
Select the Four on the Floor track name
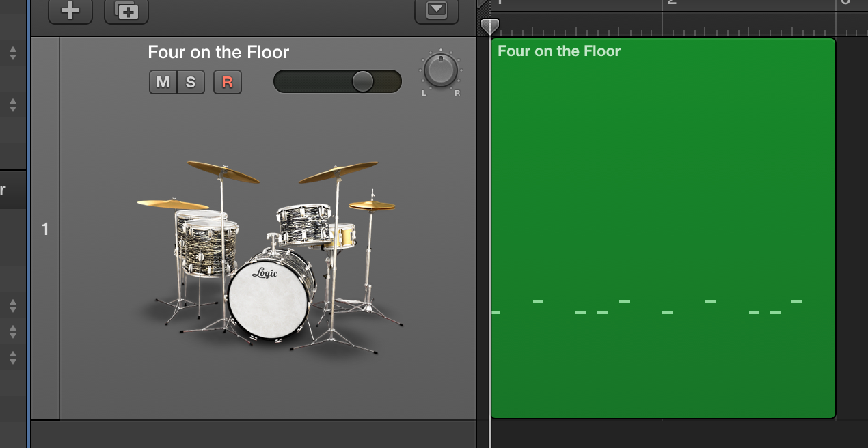pyautogui.click(x=219, y=53)
